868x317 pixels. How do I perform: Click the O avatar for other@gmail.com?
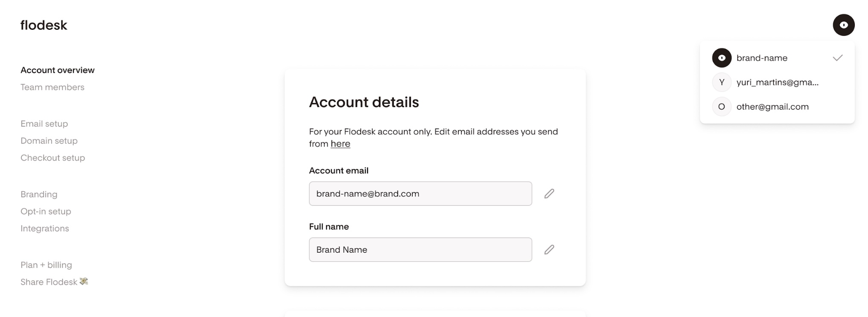click(x=722, y=107)
